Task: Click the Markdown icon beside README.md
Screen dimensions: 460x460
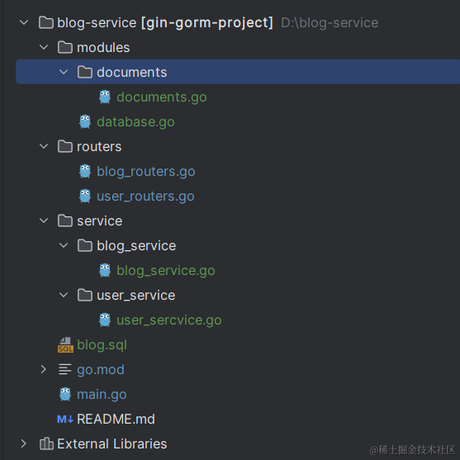Action: (x=65, y=419)
